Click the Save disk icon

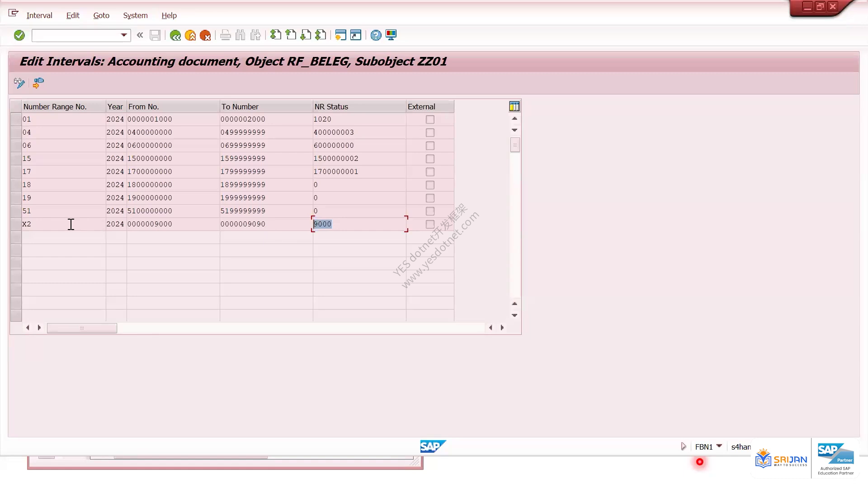pyautogui.click(x=155, y=35)
